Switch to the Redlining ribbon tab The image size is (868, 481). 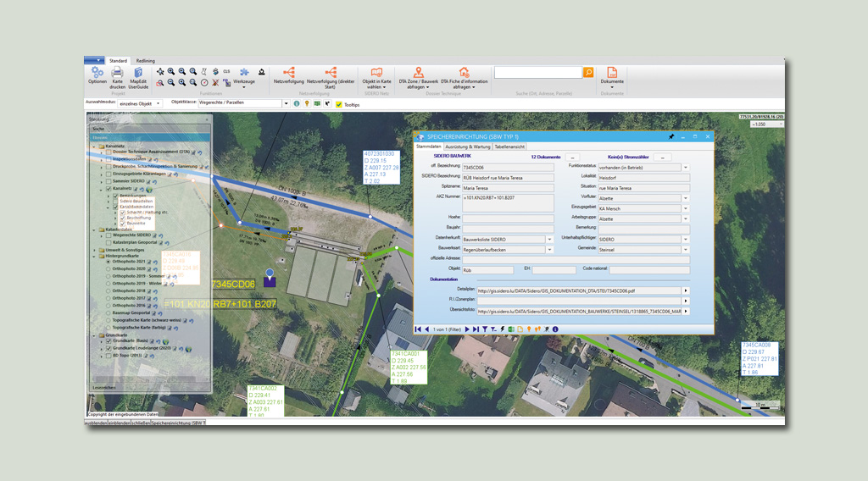click(x=146, y=61)
